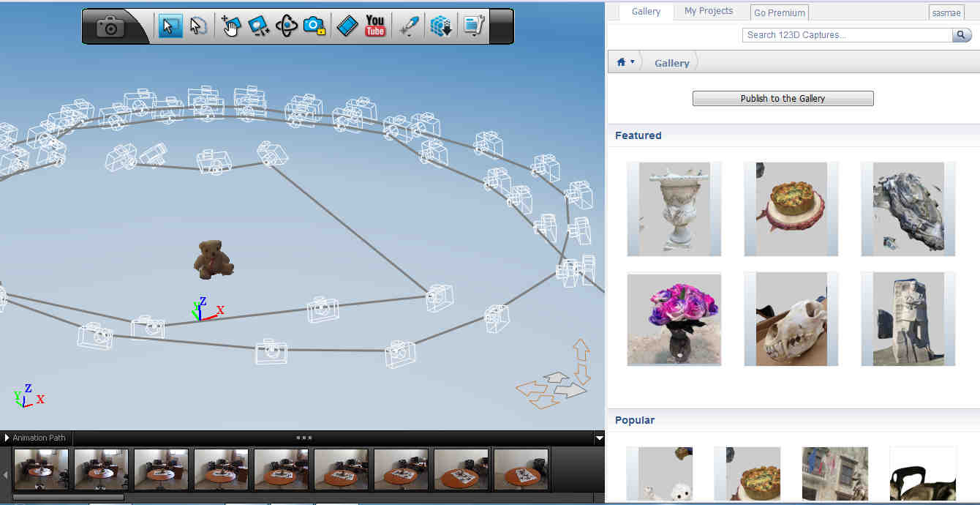Viewport: 980px width, 505px height.
Task: Click the export model cube icon
Action: point(441,26)
